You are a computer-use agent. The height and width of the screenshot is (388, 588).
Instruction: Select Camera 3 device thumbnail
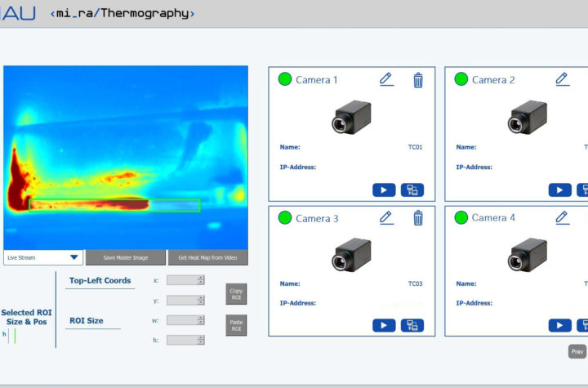click(351, 255)
